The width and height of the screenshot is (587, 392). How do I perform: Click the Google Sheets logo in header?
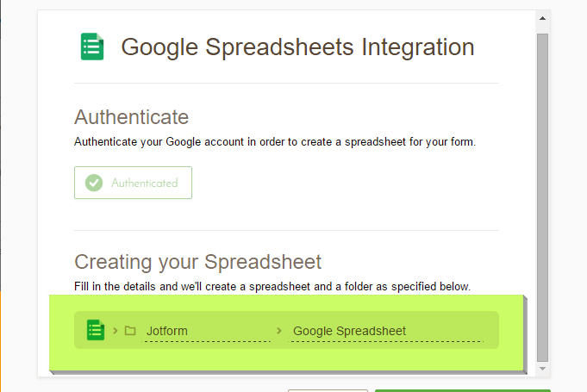point(92,47)
